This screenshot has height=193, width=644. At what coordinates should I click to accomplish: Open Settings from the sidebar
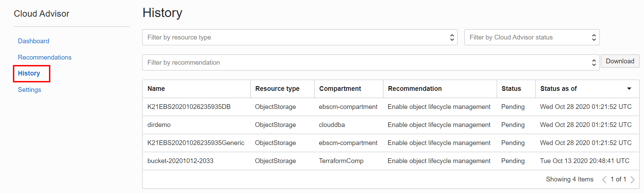point(29,90)
